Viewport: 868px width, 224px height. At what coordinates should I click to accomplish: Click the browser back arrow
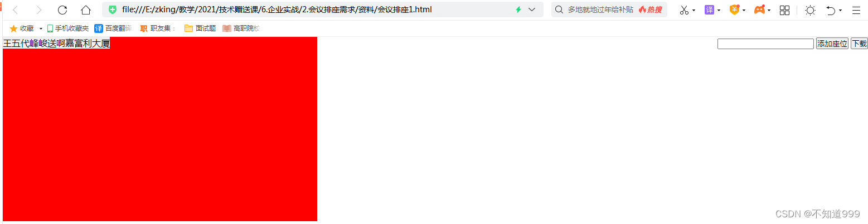click(15, 10)
